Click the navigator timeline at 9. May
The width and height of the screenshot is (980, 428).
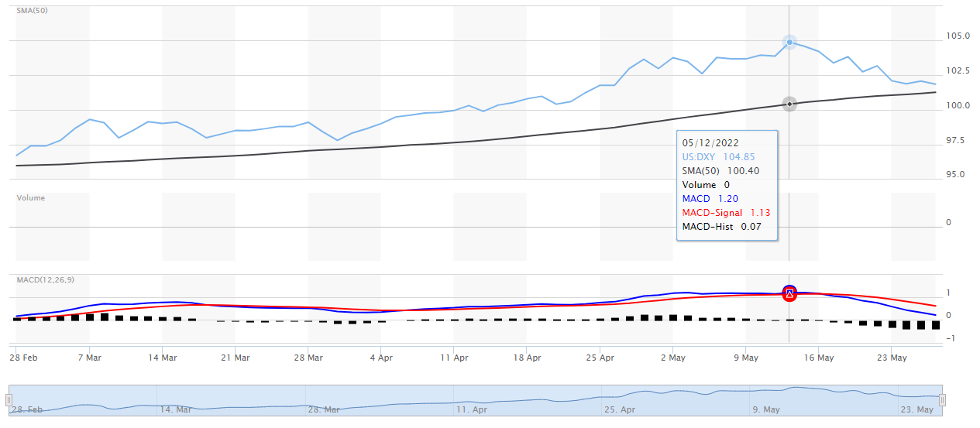[x=765, y=409]
